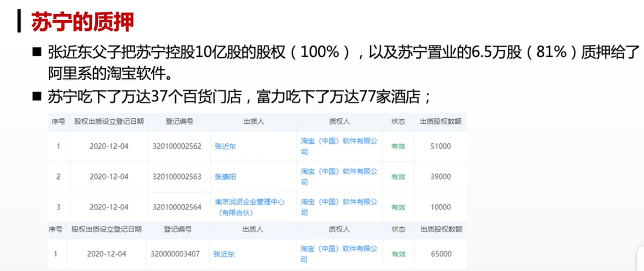Select upper table header 质权人
Image resolution: width=644 pixels, height=271 pixels.
tap(339, 121)
